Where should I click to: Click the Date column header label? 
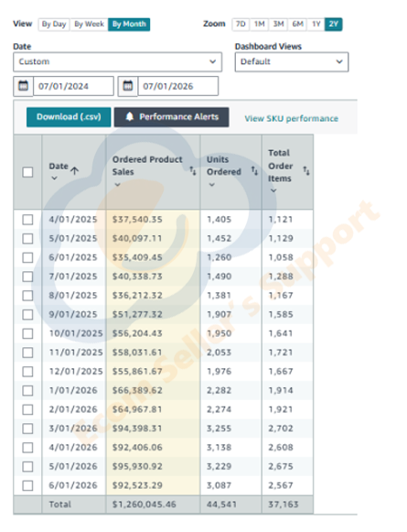tap(59, 167)
